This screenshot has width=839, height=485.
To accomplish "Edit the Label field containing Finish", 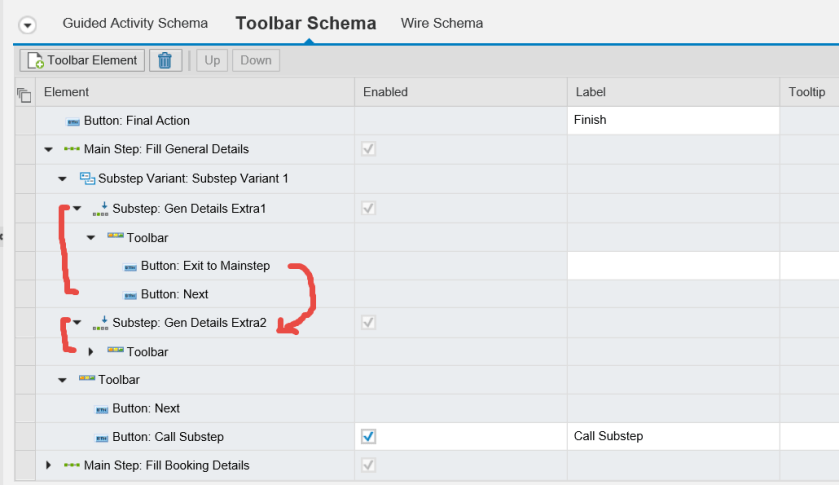I will [672, 120].
